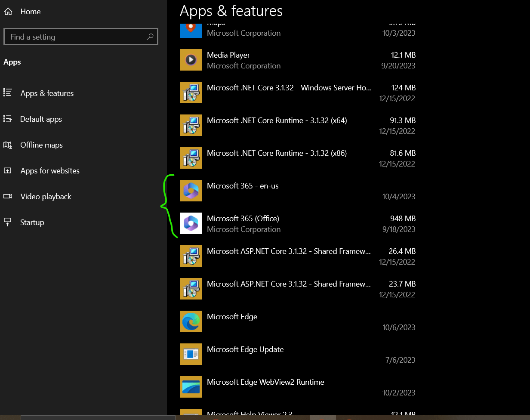Viewport: 530px width, 420px height.
Task: Click the Home icon in sidebar
Action: [x=8, y=12]
